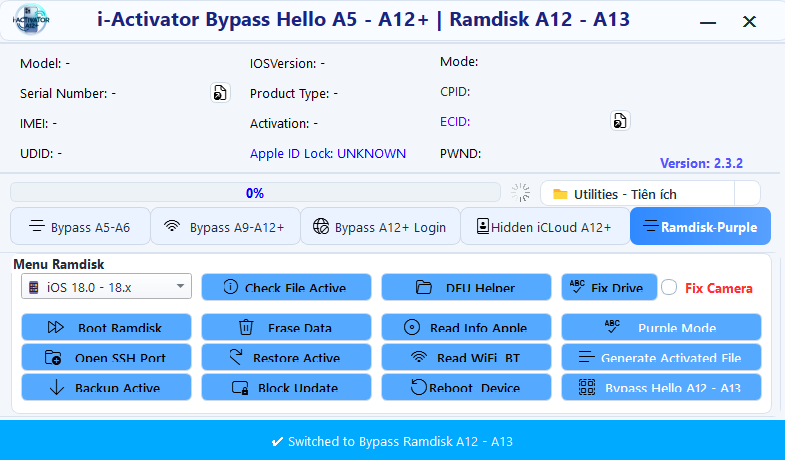Click the info icon on Check File Active
This screenshot has height=460, width=785.
tap(230, 287)
